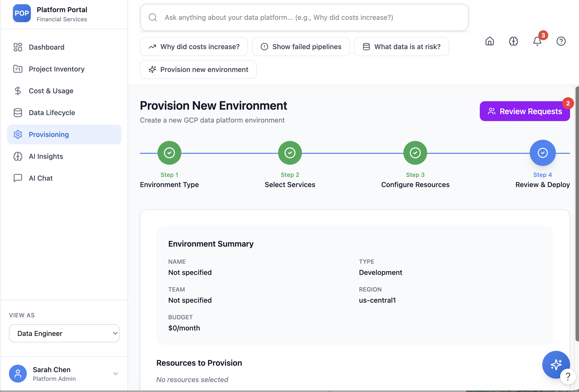Open AI Chat from sidebar
579x392 pixels.
pyautogui.click(x=64, y=178)
